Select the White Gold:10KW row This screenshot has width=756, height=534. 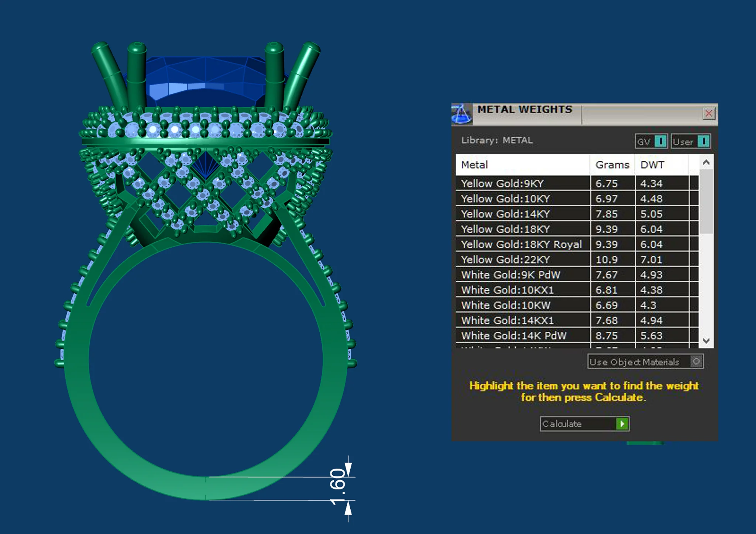point(577,305)
